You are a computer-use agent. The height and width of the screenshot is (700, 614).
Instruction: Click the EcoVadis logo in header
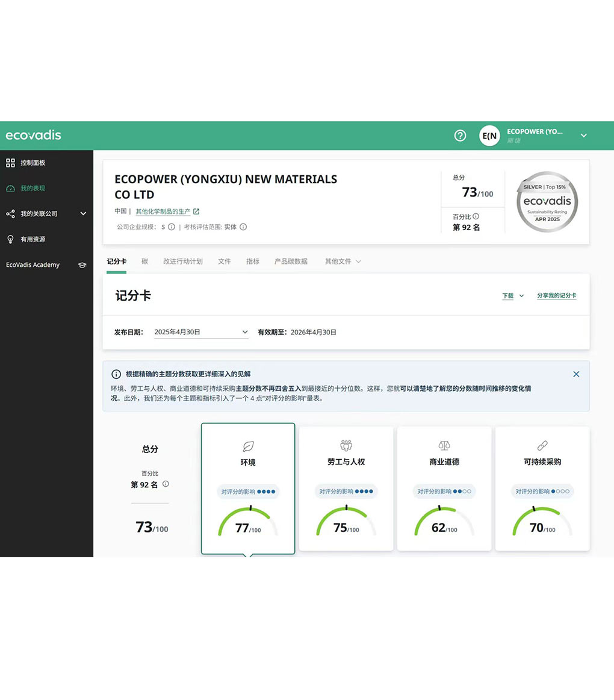pyautogui.click(x=34, y=135)
